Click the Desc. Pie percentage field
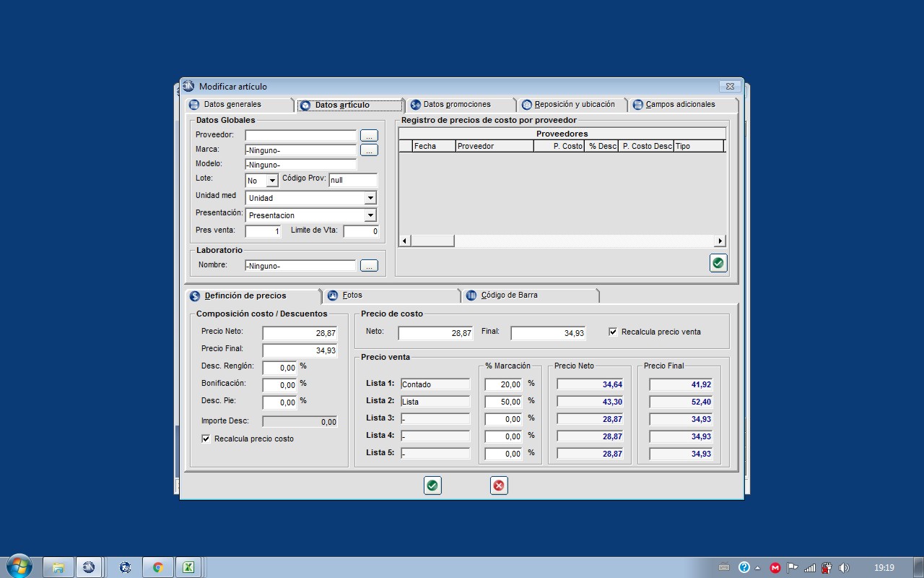Screen dimensions: 924x578 pyautogui.click(x=280, y=402)
